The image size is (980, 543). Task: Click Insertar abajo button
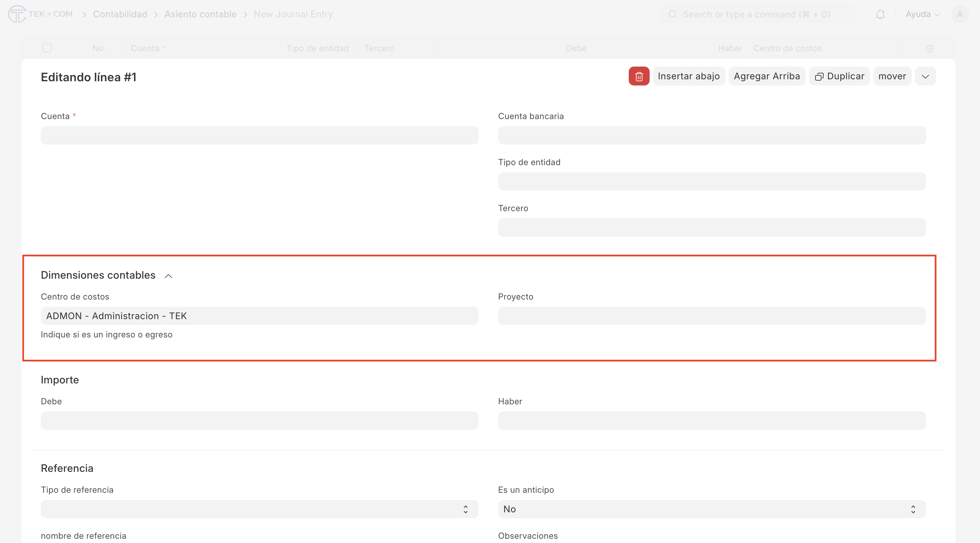[x=688, y=76]
